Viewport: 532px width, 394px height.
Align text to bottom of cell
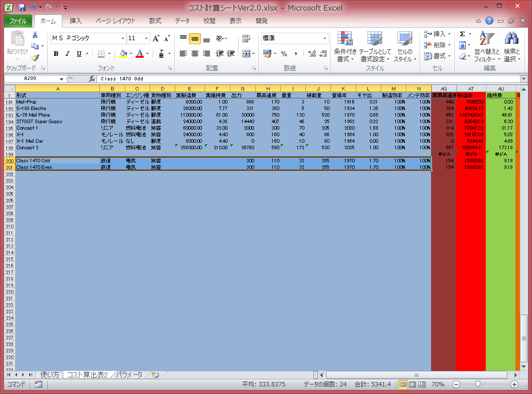[x=206, y=38]
